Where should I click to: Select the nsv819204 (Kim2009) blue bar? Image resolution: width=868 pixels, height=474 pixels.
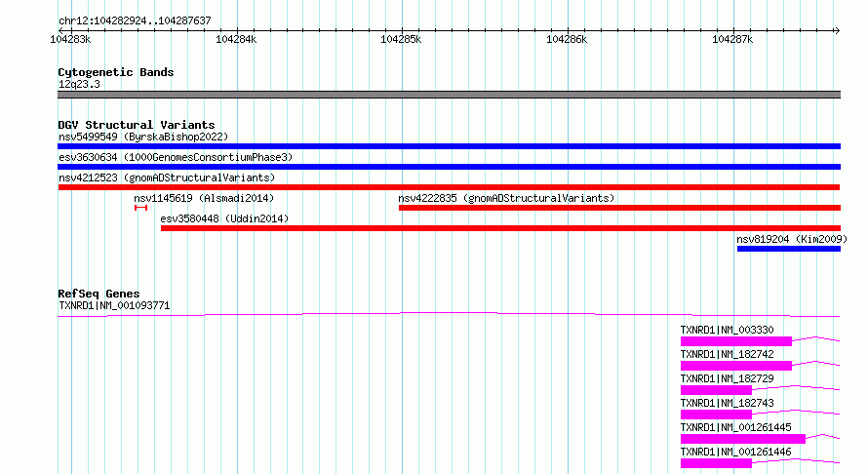pyautogui.click(x=789, y=249)
